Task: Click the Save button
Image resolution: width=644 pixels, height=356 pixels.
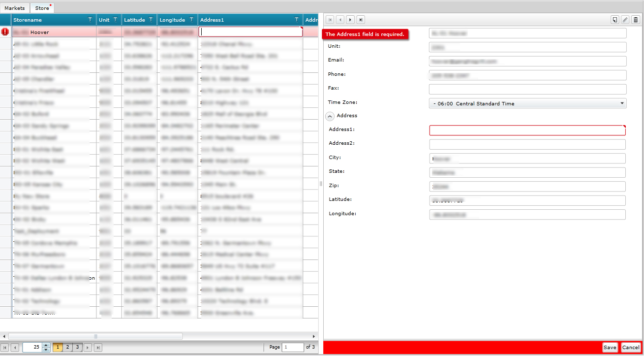Action: (610, 348)
